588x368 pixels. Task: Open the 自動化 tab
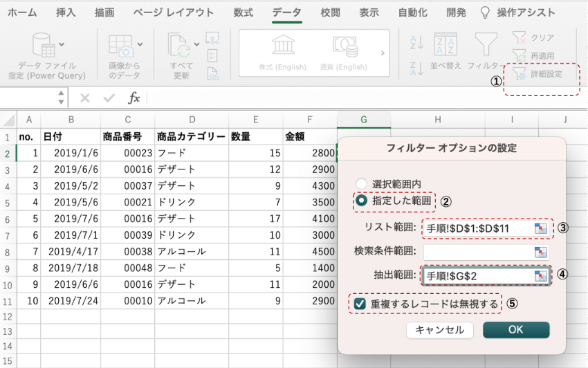pyautogui.click(x=412, y=12)
